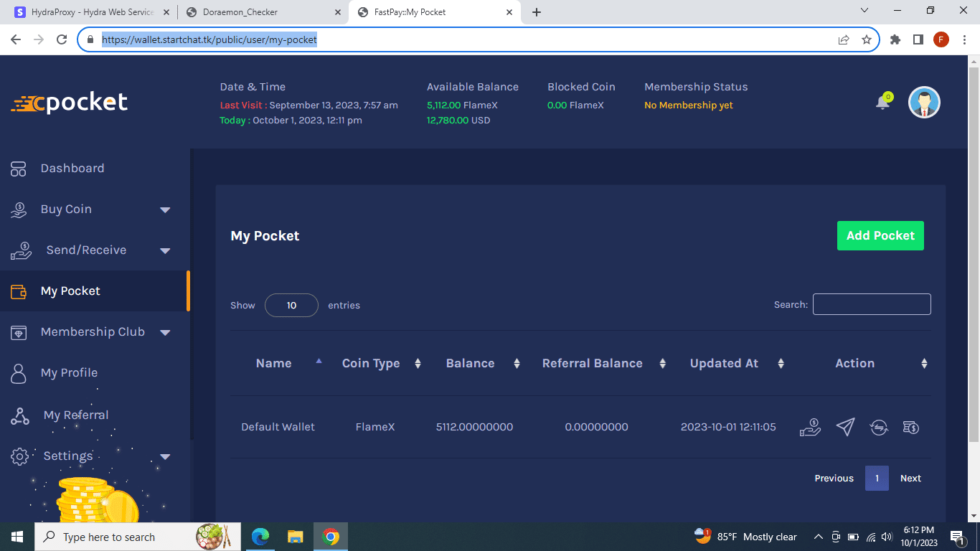The width and height of the screenshot is (980, 551).
Task: Close the FastPay My Pocket tab
Action: 510,12
